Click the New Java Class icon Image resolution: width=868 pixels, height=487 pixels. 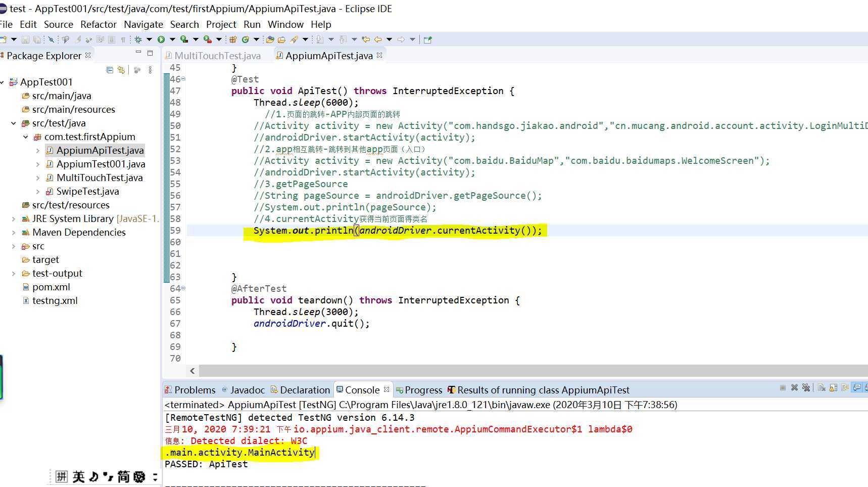(245, 39)
